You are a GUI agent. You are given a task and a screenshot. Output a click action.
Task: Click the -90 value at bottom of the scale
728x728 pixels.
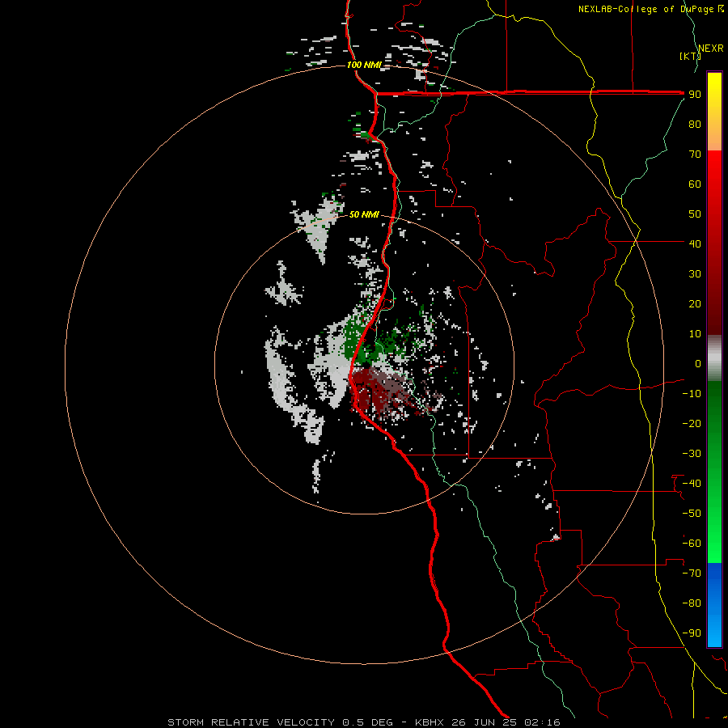[692, 633]
